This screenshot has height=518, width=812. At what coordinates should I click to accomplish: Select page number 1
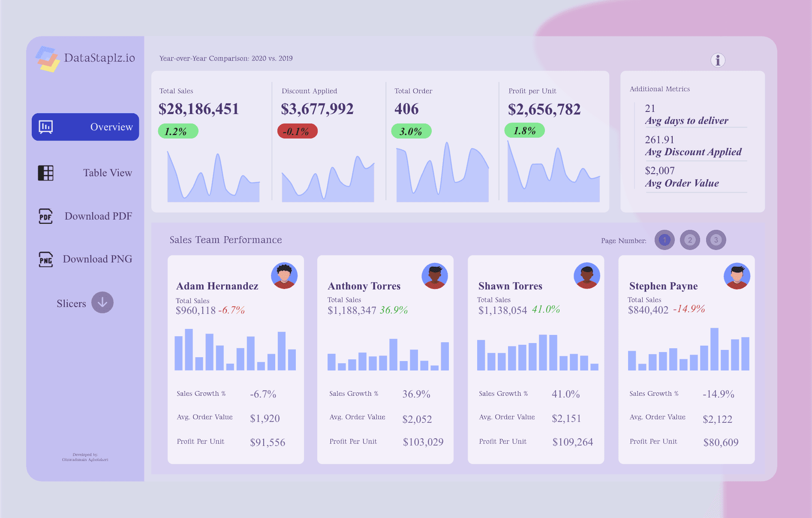tap(665, 240)
